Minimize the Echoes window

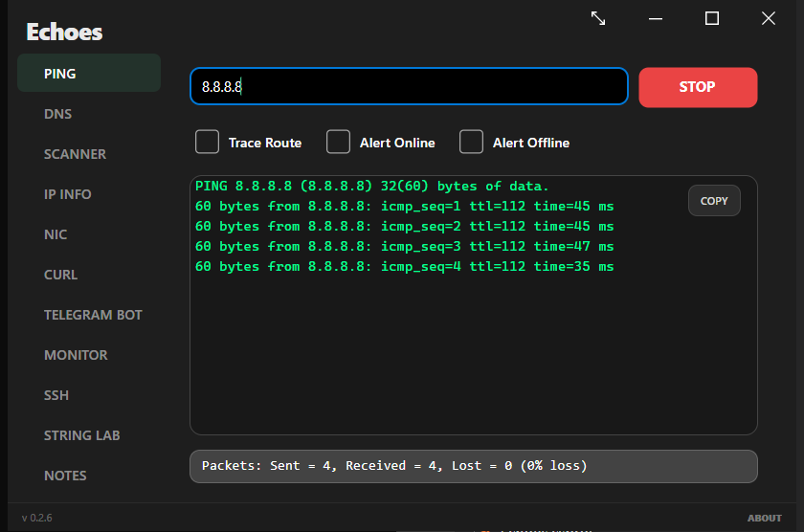click(x=656, y=19)
